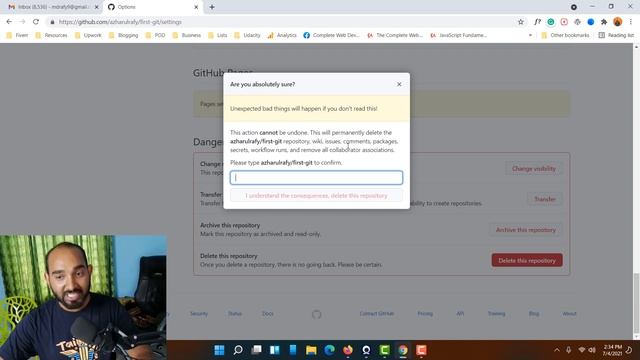Open the Business bookmark folder
The width and height of the screenshot is (640, 360).
[187, 36]
